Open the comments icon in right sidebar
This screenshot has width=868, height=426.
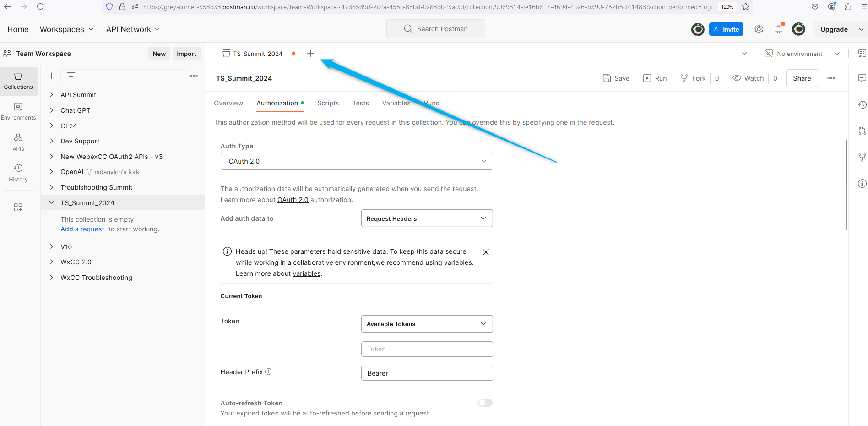coord(862,78)
